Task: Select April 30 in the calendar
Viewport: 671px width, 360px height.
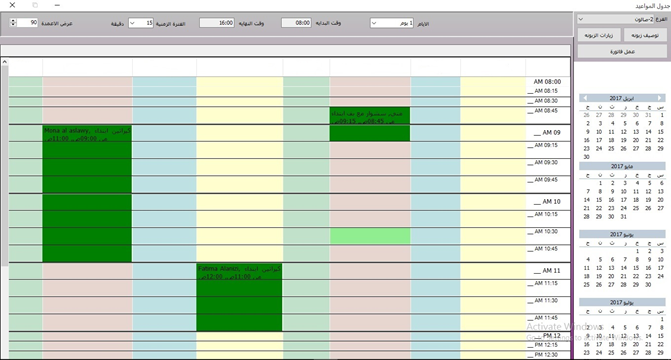Action: click(586, 157)
